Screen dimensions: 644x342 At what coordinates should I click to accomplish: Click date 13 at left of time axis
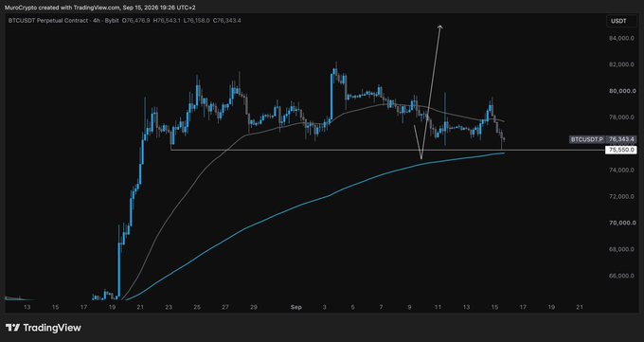click(27, 307)
